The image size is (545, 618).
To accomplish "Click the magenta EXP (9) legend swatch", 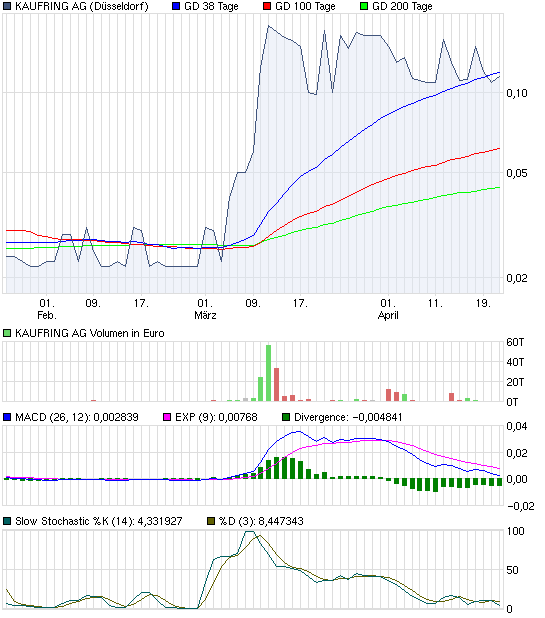I will click(167, 417).
